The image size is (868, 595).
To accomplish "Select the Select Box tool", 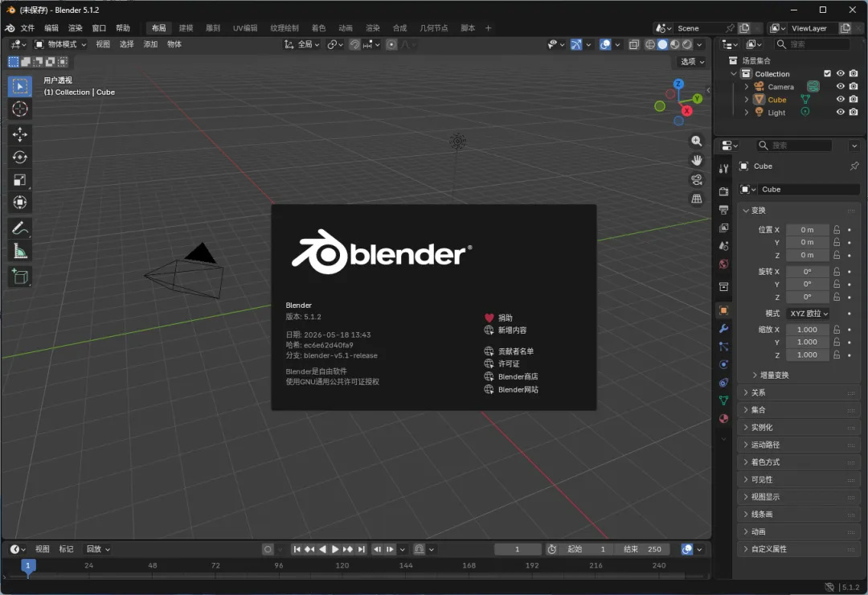I will point(20,86).
